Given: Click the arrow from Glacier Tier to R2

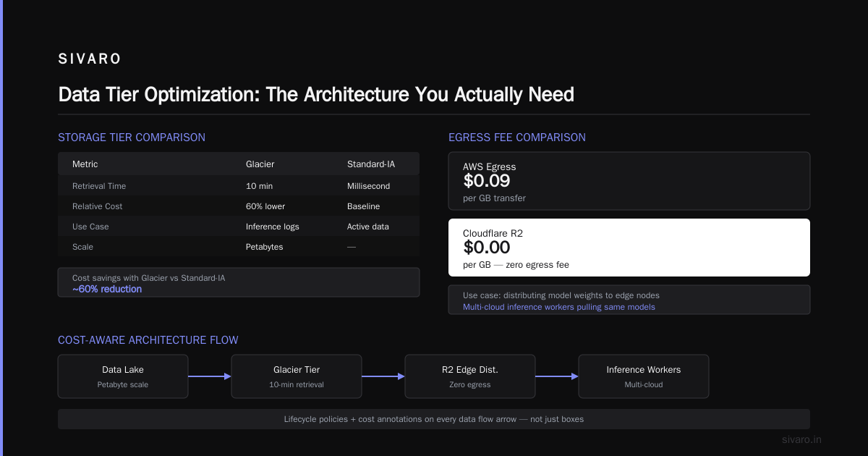Looking at the screenshot, I should click(383, 376).
